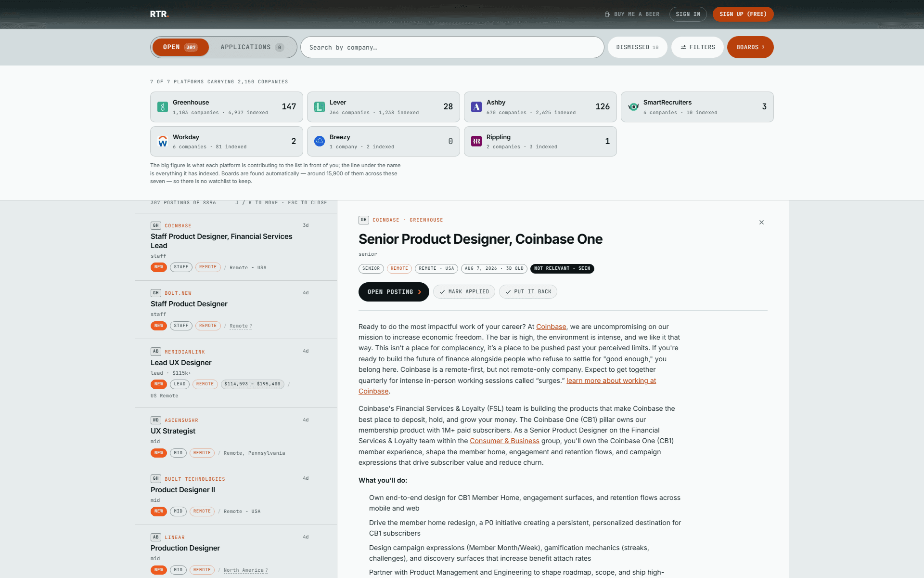Click the Ashby platform logo icon
This screenshot has height=578, width=924.
click(x=476, y=107)
